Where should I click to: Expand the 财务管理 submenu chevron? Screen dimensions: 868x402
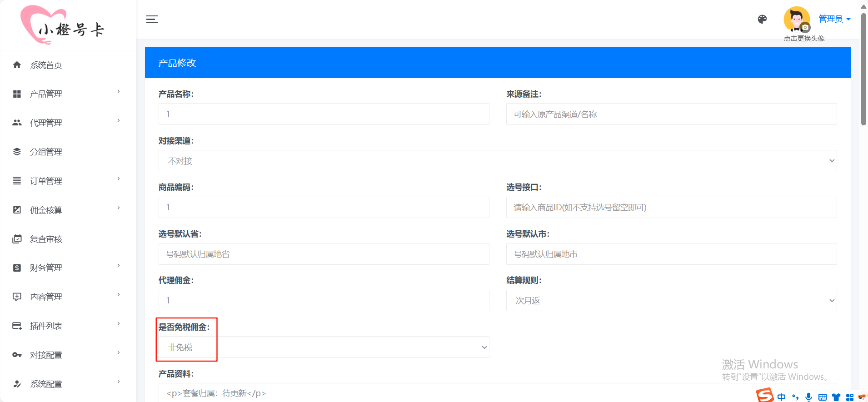click(119, 266)
